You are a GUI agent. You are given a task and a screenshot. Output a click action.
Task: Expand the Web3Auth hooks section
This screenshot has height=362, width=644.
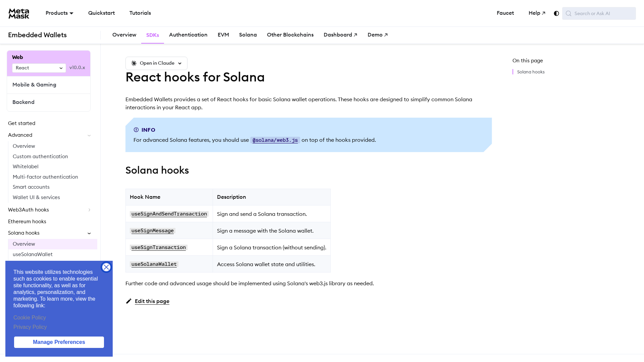(89, 210)
